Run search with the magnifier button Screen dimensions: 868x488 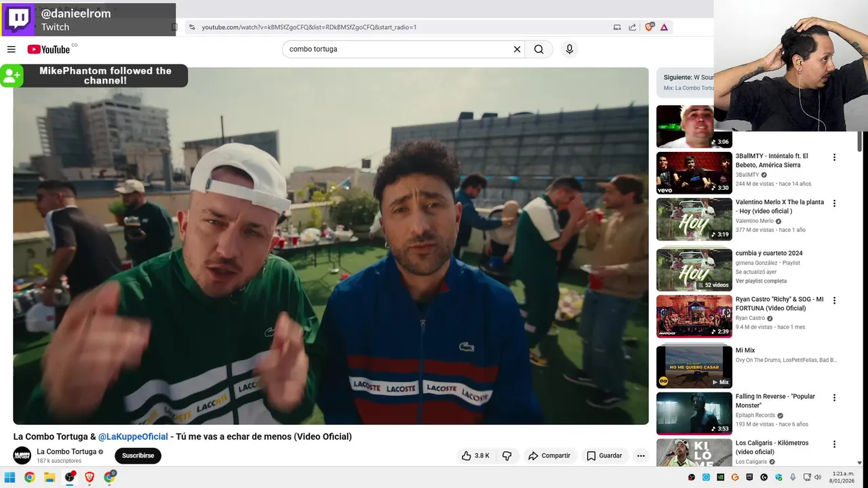538,49
